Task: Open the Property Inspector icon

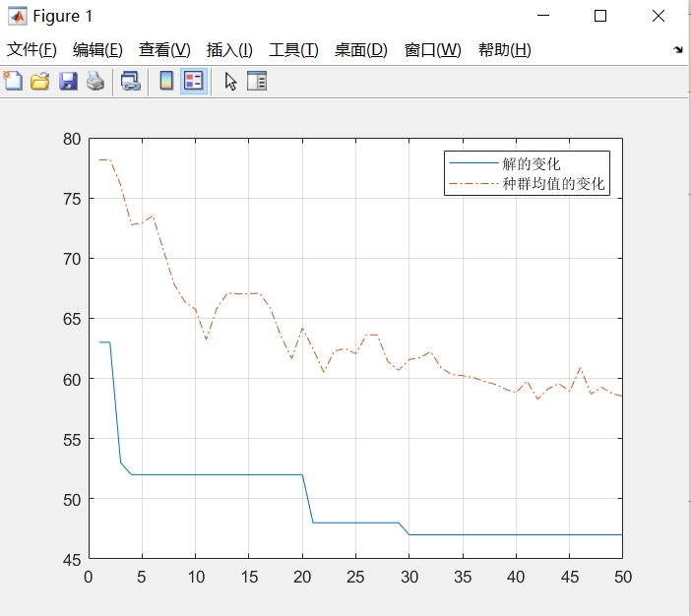Action: click(257, 81)
